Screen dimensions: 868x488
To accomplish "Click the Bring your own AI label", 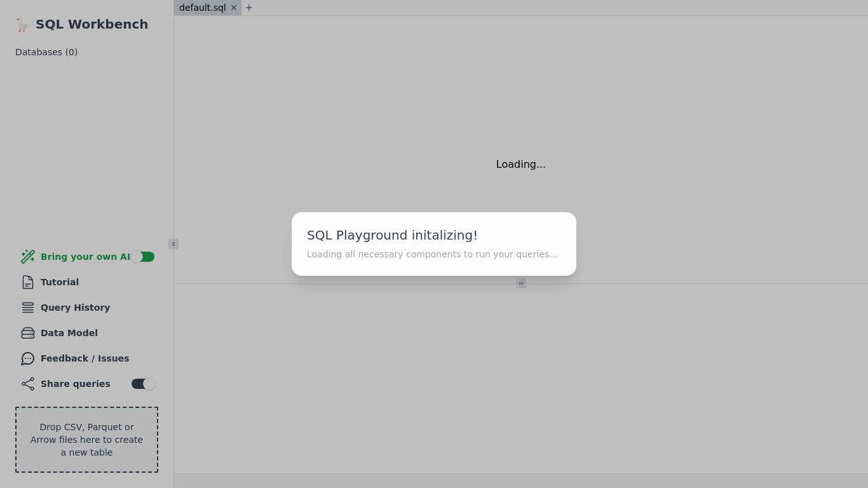I will [x=85, y=257].
